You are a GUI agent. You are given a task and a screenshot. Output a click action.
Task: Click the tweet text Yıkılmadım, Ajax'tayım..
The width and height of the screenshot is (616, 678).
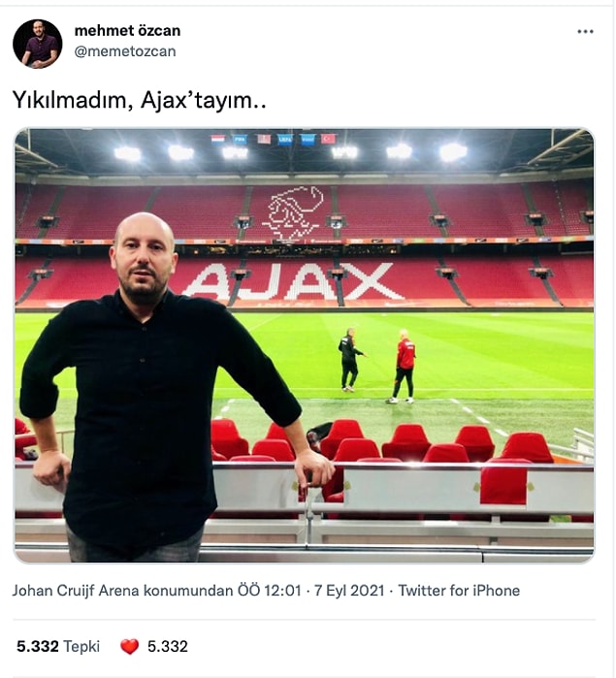click(139, 100)
